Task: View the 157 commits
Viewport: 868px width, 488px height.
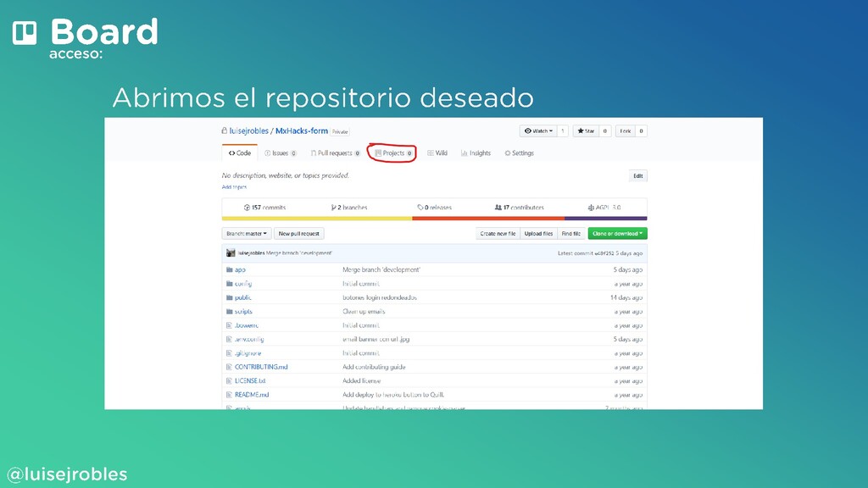Action: tap(264, 208)
